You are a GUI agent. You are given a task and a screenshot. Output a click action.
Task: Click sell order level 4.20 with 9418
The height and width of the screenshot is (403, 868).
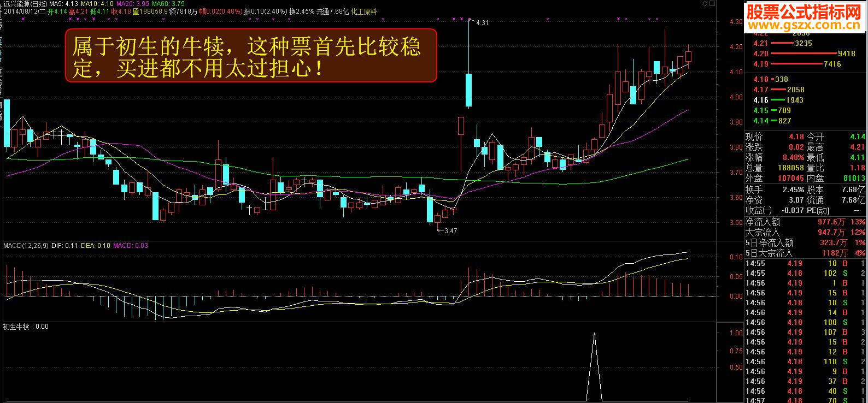pos(805,54)
